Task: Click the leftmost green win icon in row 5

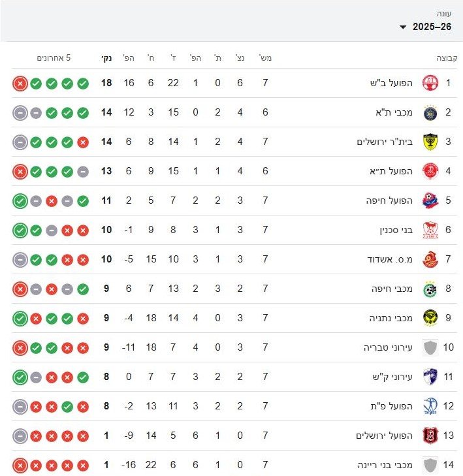Action: tap(20, 201)
